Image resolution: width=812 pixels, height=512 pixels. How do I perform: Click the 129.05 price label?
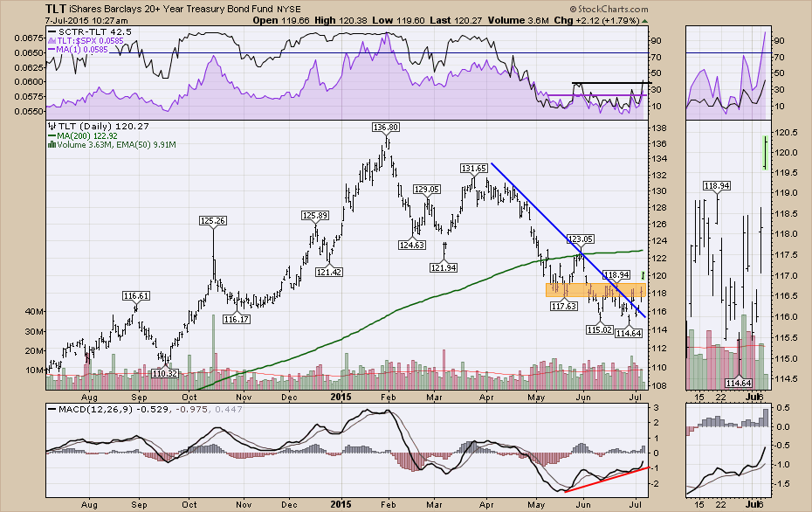(x=427, y=189)
